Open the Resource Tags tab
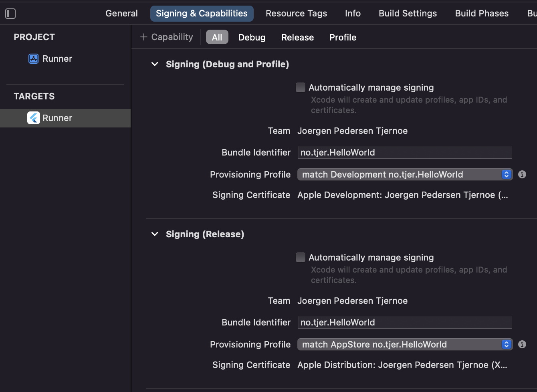This screenshot has width=537, height=392. pos(296,14)
